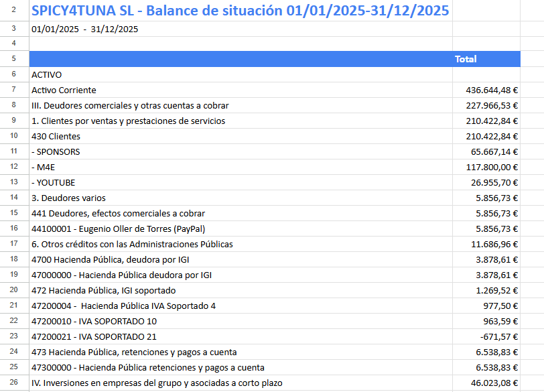
Task: Select the - YOUTUBE cell
Action: (x=241, y=182)
